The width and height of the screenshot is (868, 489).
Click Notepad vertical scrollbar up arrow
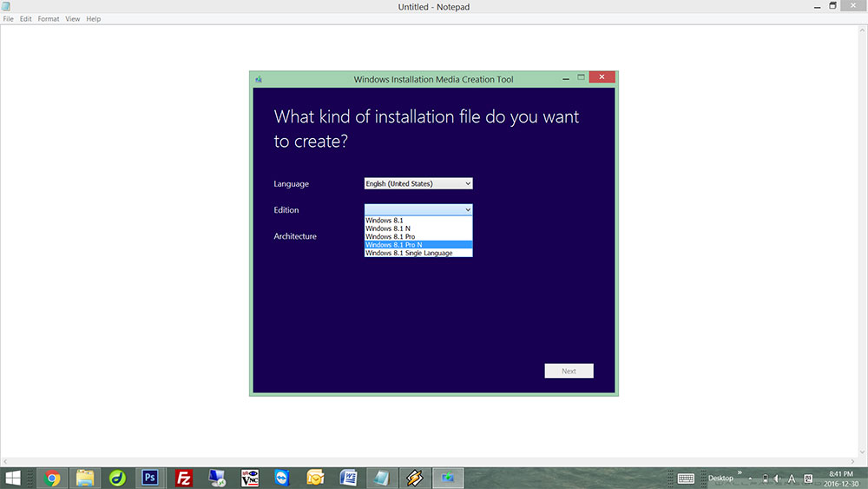click(862, 30)
